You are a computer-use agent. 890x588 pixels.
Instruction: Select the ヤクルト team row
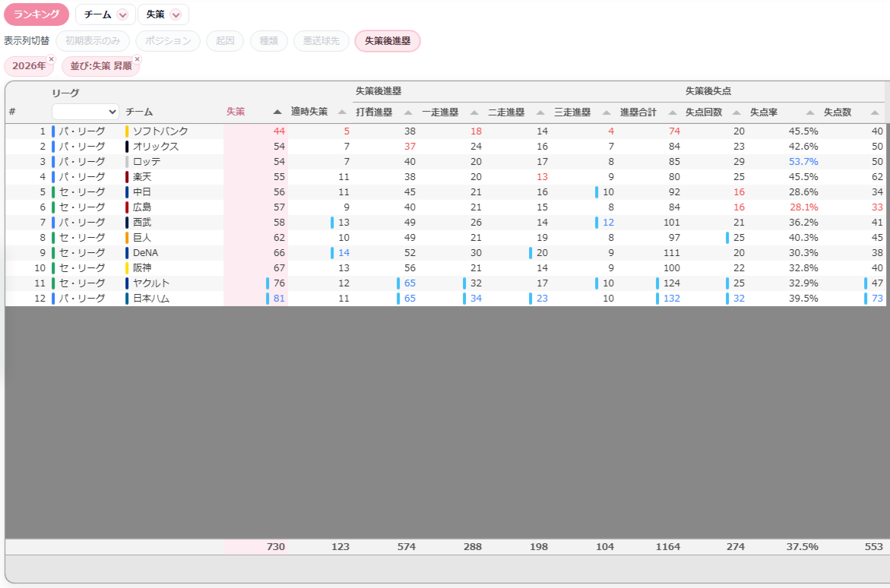point(445,283)
